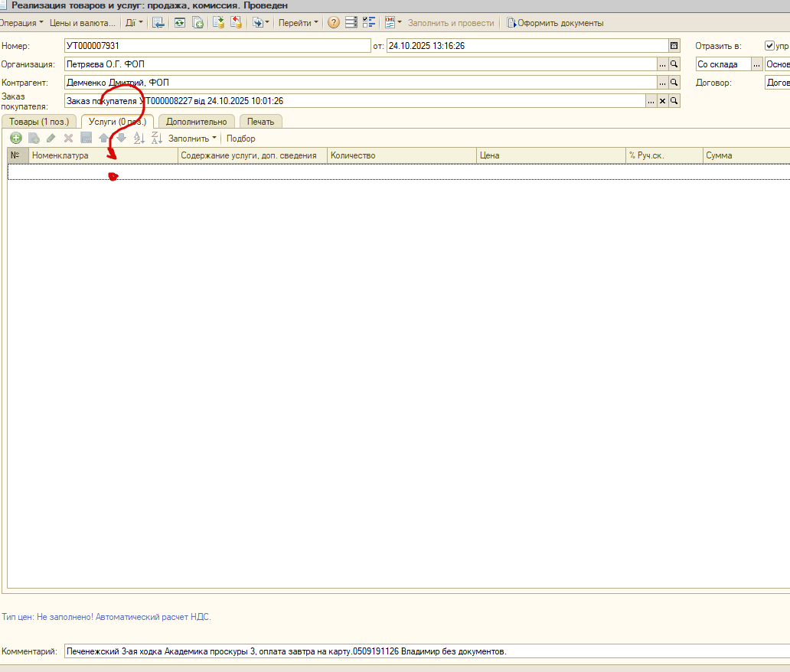Sort rows ascending A to Z
The width and height of the screenshot is (790, 672).
click(139, 138)
